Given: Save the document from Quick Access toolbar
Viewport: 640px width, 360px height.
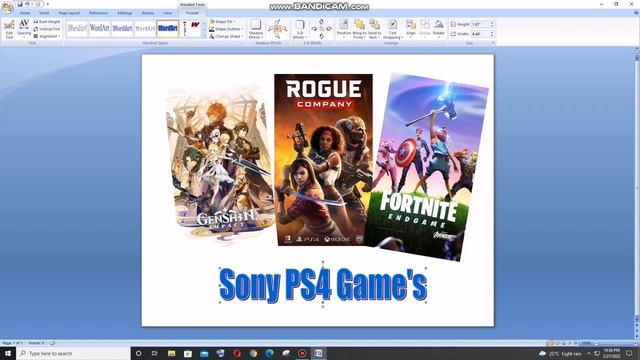Looking at the screenshot, I should pyautogui.click(x=20, y=4).
